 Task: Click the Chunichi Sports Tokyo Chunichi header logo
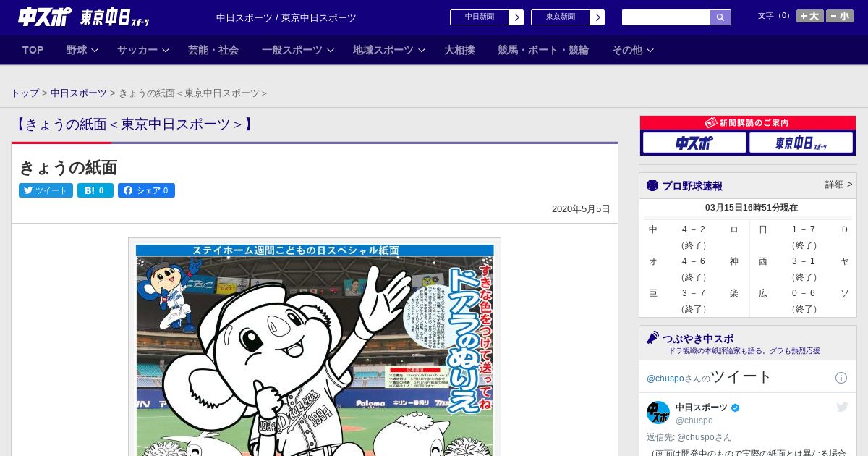pyautogui.click(x=84, y=17)
